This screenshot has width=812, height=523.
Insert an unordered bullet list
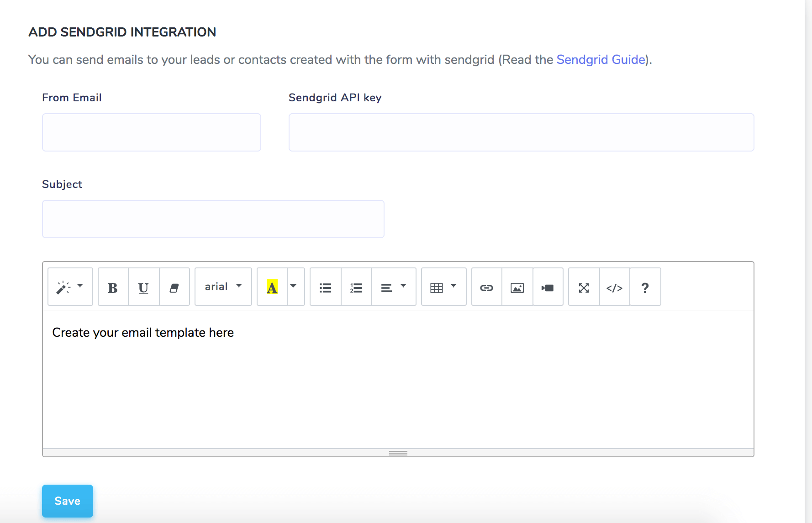[x=325, y=287]
